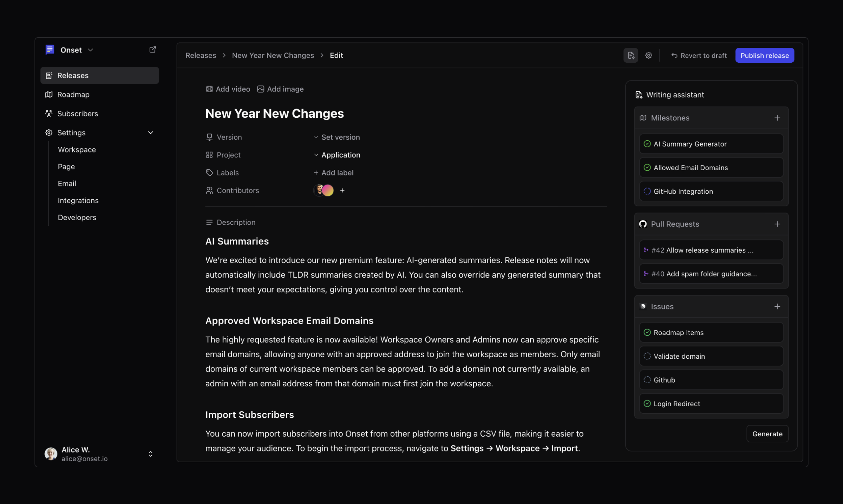Open the Integrations settings page
Viewport: 843px width, 504px height.
click(78, 200)
